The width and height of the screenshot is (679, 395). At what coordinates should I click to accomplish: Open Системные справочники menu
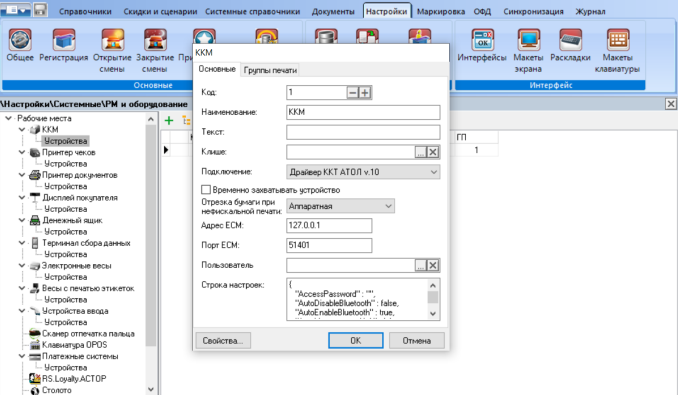point(252,12)
